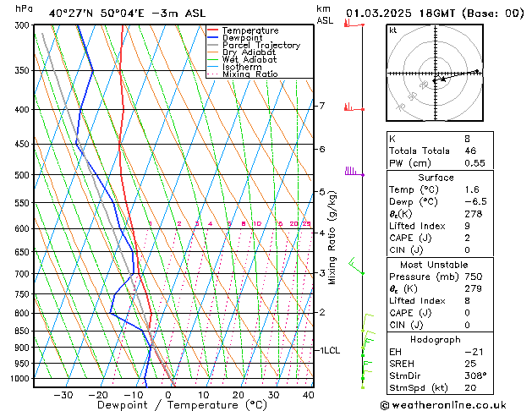The width and height of the screenshot is (532, 411).
Task: Click the 'Wet Adiabat' legend label
Action: click(x=250, y=59)
